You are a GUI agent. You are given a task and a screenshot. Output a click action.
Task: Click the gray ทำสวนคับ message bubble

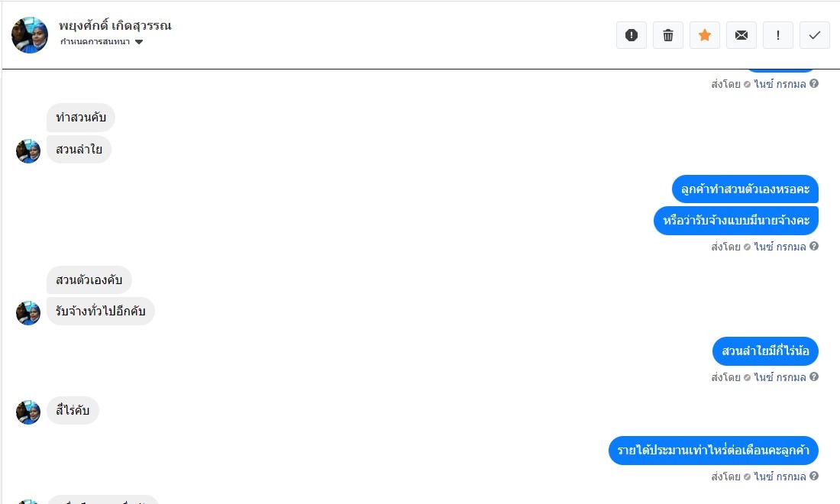tap(81, 118)
